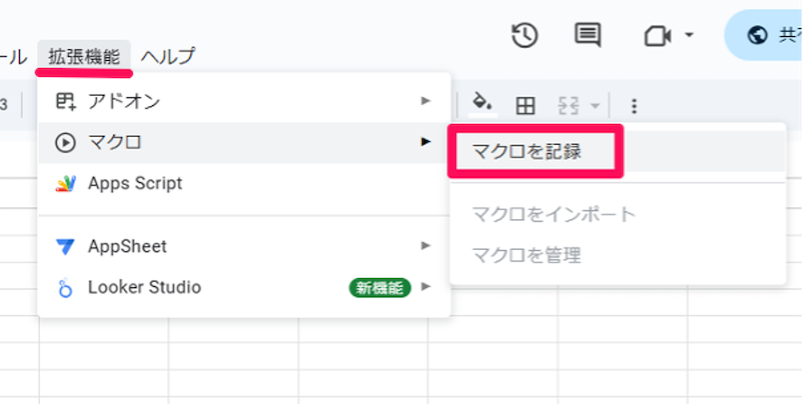
Task: Open the 拡張機能 menu
Action: point(84,56)
